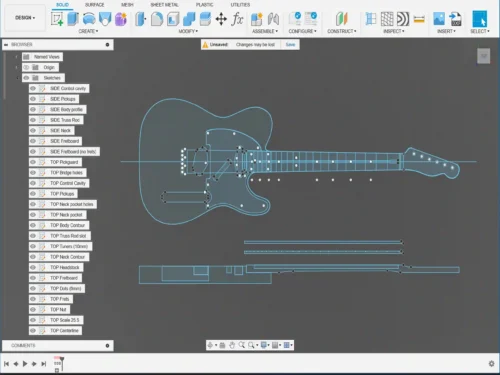Viewport: 500px width, 375px height.
Task: Open the Assemble dropdown menu
Action: coord(265,31)
